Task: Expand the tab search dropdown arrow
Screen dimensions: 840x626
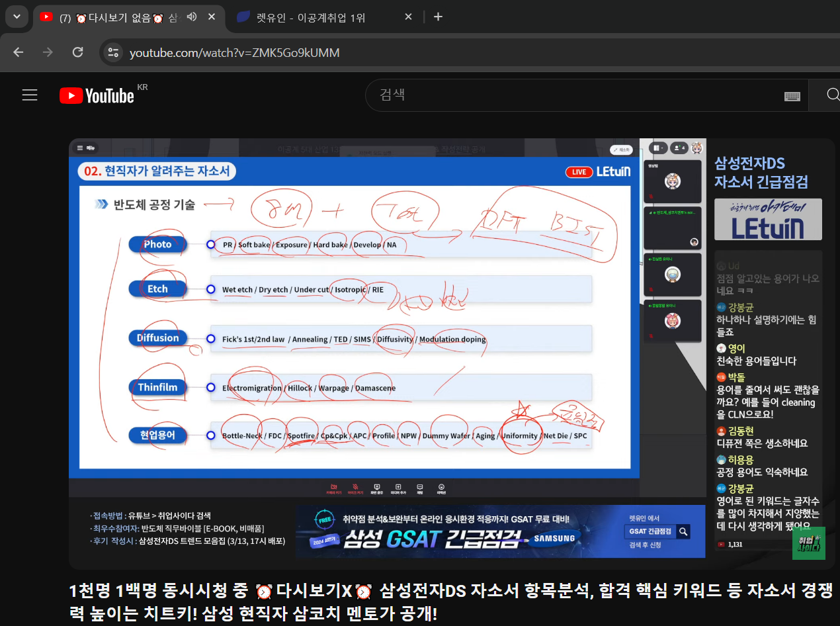Action: coord(16,17)
